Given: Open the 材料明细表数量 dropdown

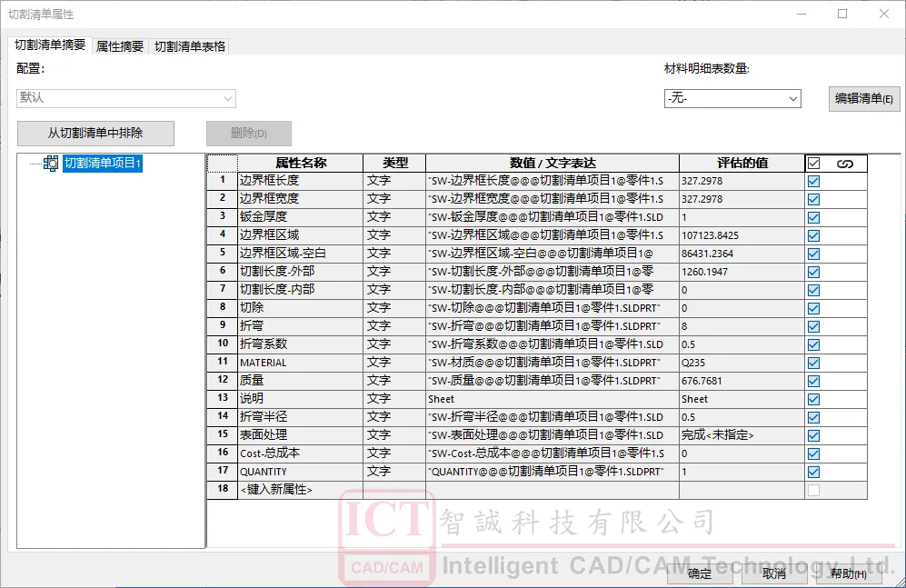Looking at the screenshot, I should (732, 98).
